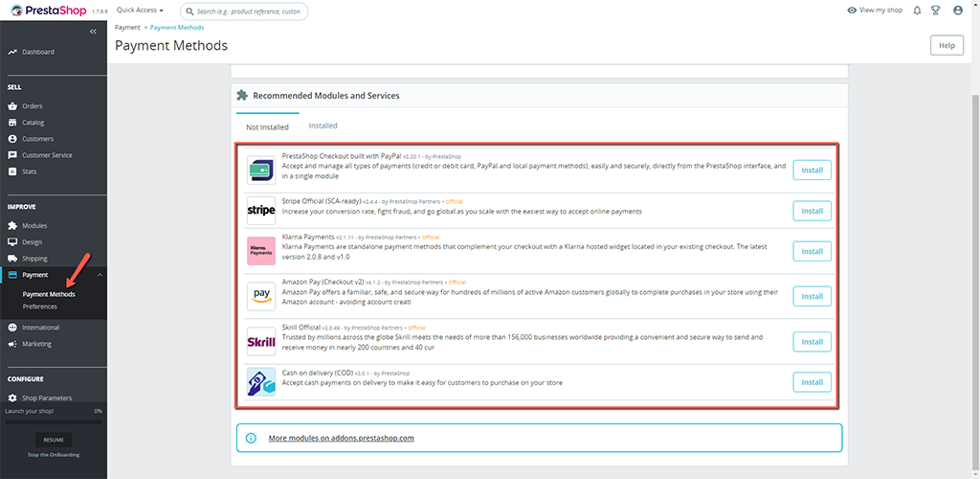Click Stop the OnBoarding link

click(x=54, y=455)
